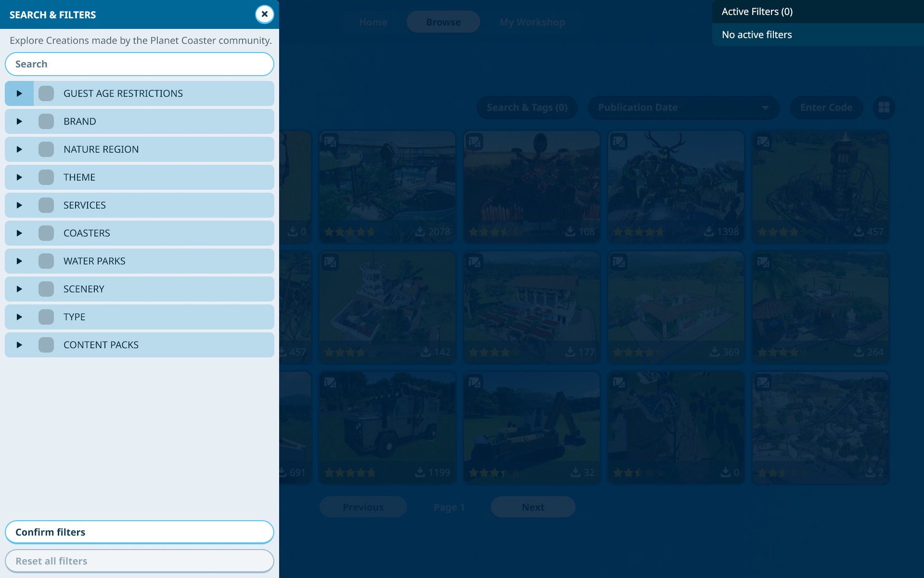The image size is (924, 578).
Task: Click blueprint icon on the 108-download card
Action: pyautogui.click(x=475, y=142)
